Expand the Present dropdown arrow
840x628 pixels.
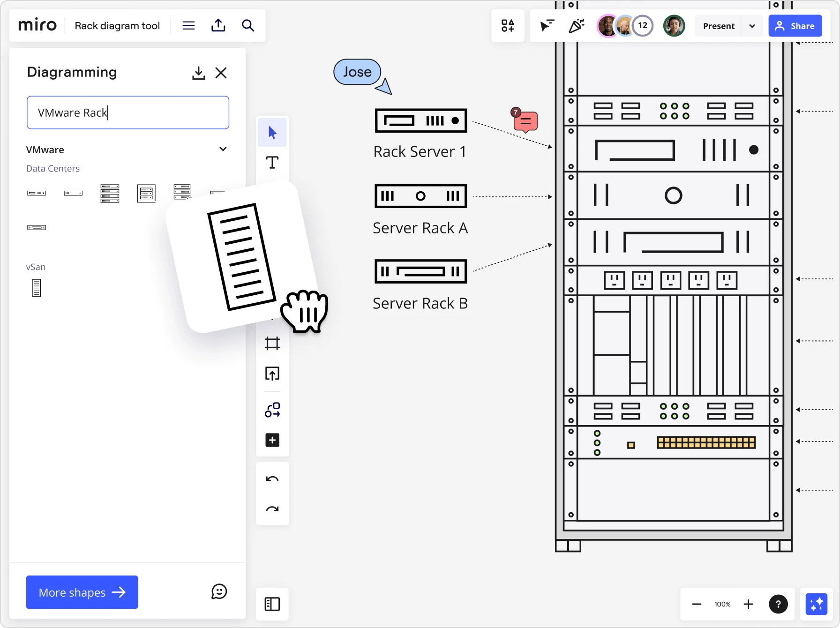click(752, 26)
